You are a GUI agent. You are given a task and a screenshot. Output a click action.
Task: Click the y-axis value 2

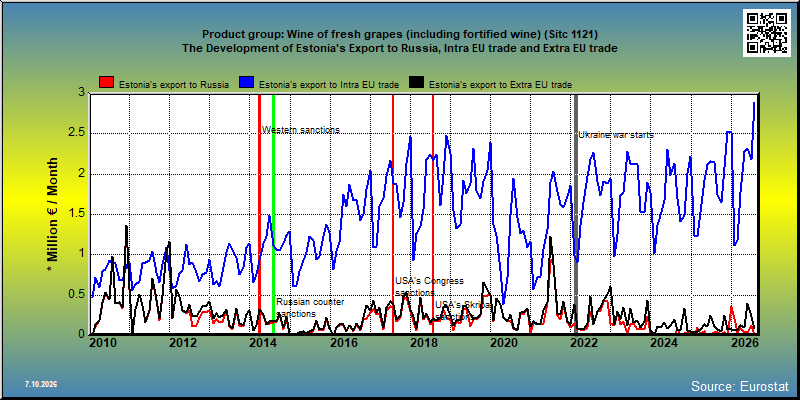[81, 173]
